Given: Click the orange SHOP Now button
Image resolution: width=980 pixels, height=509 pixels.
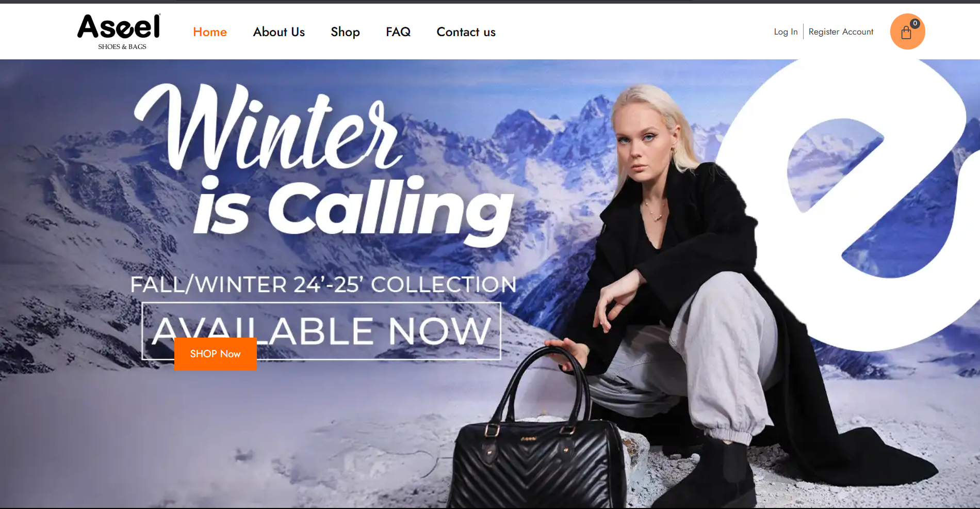Looking at the screenshot, I should pos(216,354).
